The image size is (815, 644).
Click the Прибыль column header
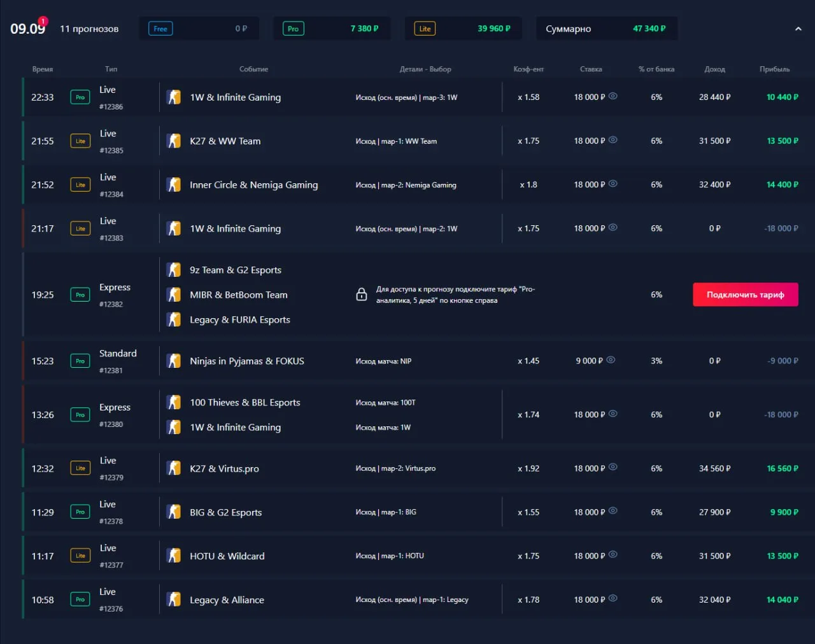[774, 69]
